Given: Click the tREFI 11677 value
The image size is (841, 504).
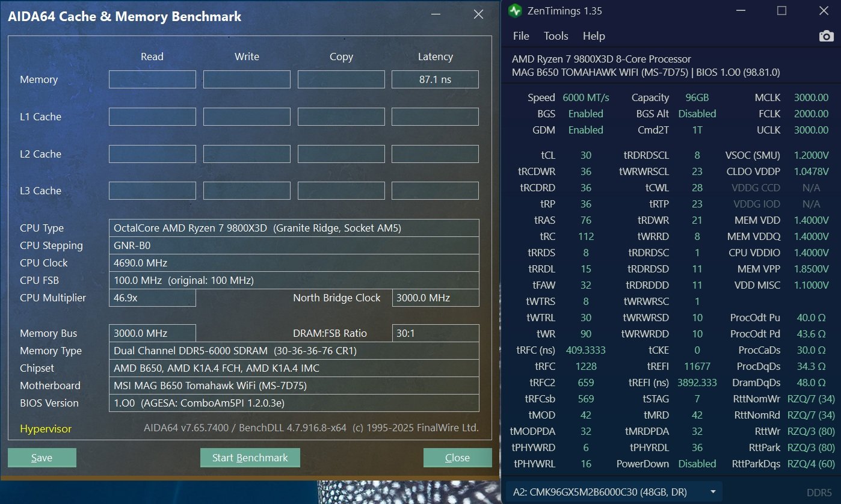Looking at the screenshot, I should coord(697,366).
